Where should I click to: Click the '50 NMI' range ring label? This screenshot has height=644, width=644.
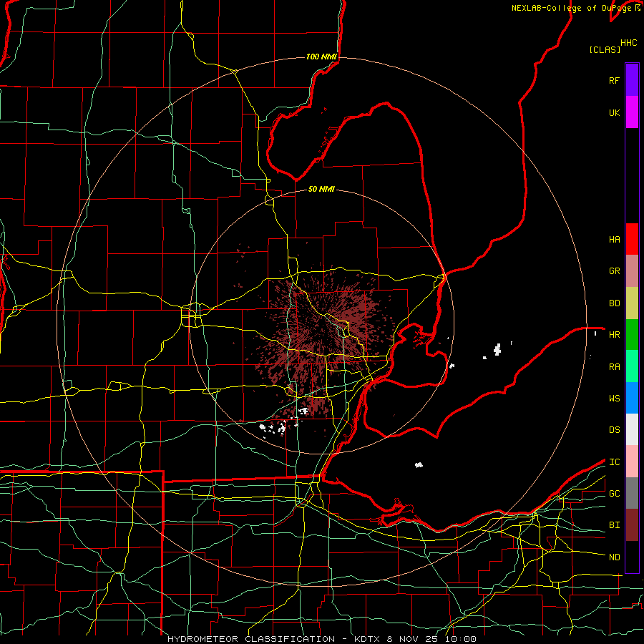(x=321, y=189)
